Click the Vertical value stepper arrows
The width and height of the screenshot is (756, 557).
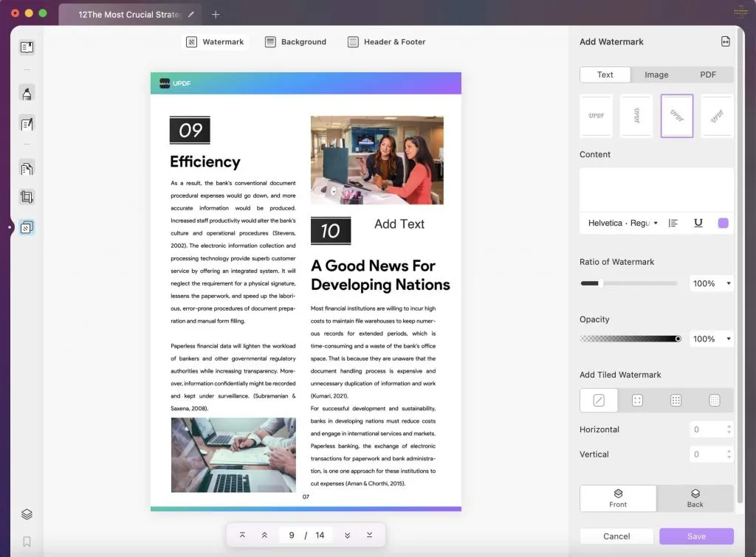click(x=729, y=454)
